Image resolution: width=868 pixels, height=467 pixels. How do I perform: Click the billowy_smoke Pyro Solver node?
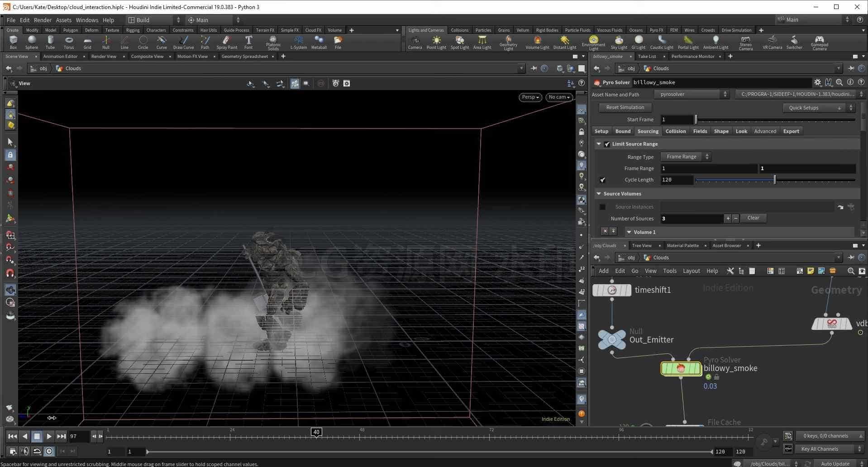click(681, 368)
